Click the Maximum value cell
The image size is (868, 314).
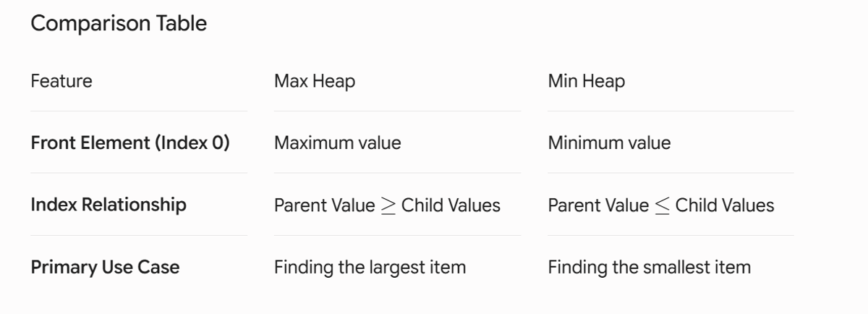338,143
